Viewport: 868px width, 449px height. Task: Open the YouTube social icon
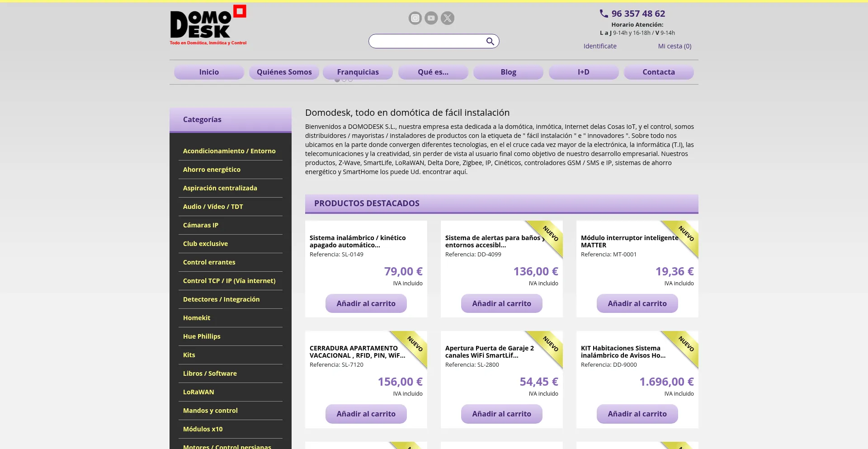click(431, 18)
